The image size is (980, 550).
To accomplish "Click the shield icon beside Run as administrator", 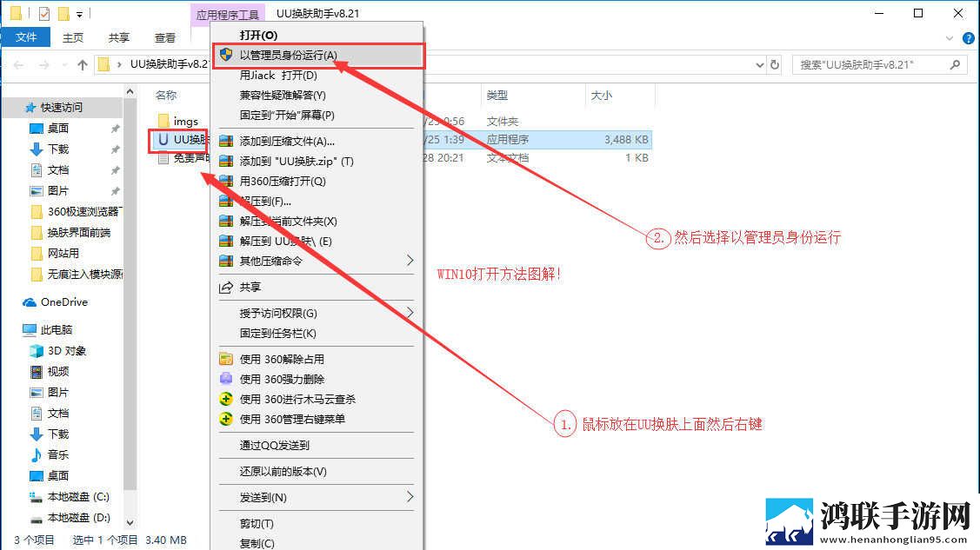I will click(225, 55).
